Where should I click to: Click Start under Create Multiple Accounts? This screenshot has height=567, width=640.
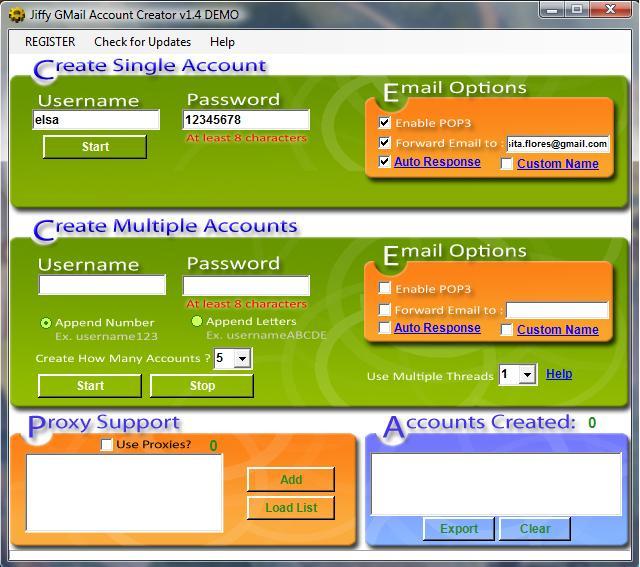pyautogui.click(x=90, y=386)
